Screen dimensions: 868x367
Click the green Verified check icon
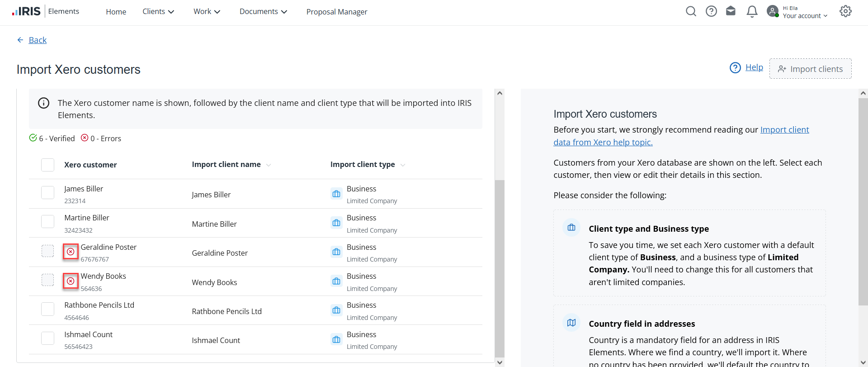pos(33,138)
